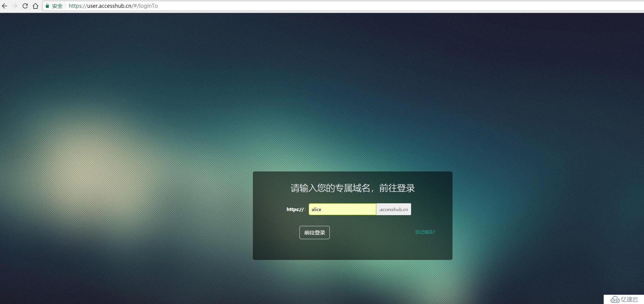Screen dimensions: 644x304
Task: Click the 安全 label in address bar
Action: tap(57, 6)
